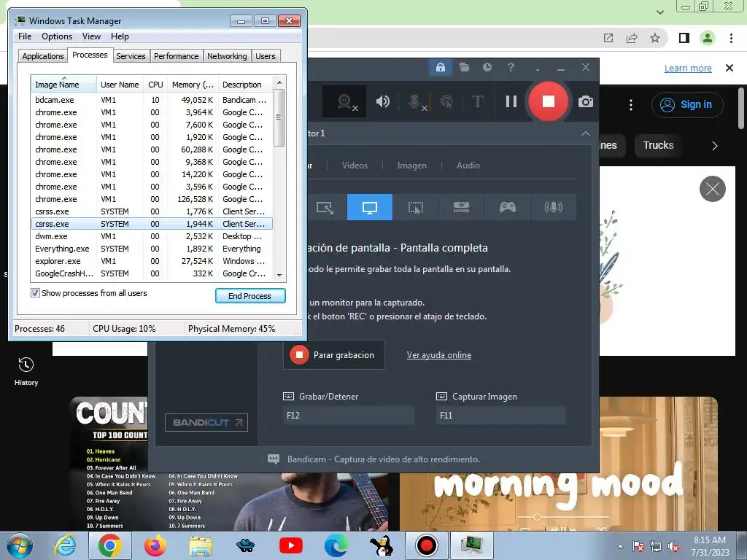Switch to Performance tab
The height and width of the screenshot is (560, 747).
coord(176,55)
